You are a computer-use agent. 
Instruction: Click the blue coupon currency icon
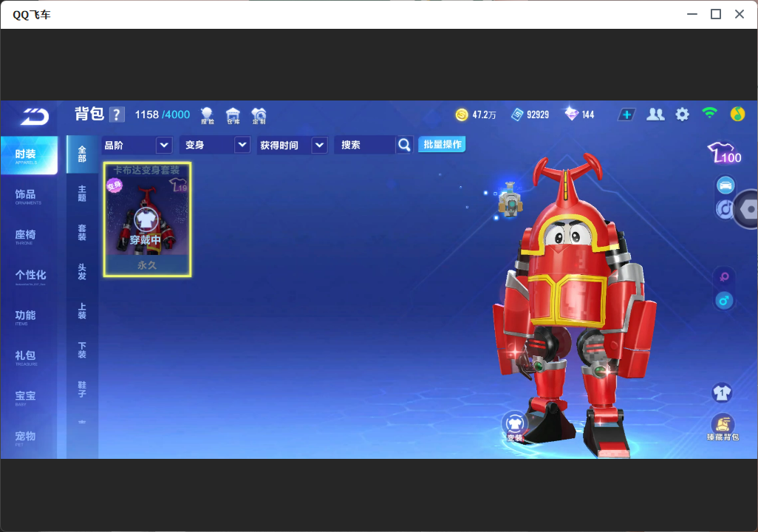coord(517,115)
